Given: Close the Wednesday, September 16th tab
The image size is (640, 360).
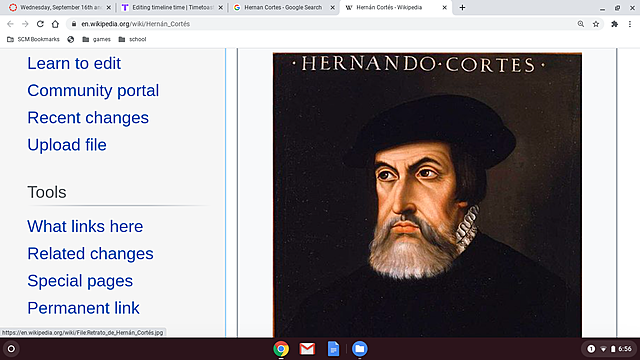Looking at the screenshot, I should (109, 7).
